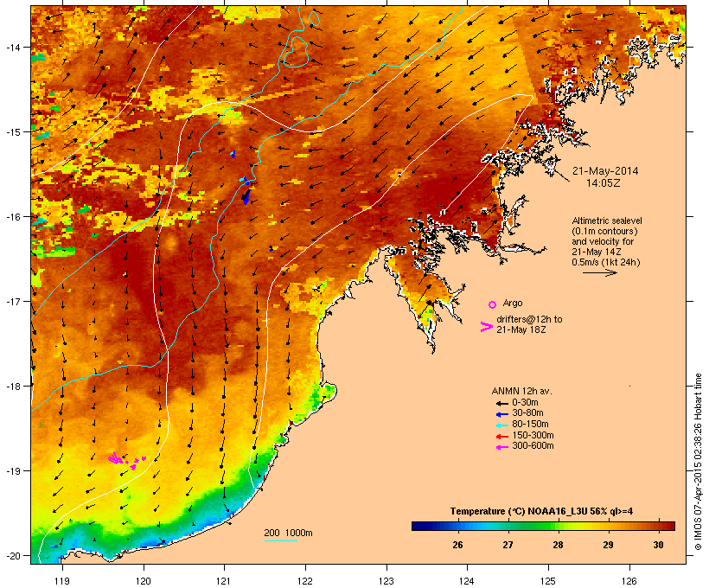Click the Temperature NOAA16_L3U colorbar title
This screenshot has height=588, width=709.
pyautogui.click(x=541, y=511)
